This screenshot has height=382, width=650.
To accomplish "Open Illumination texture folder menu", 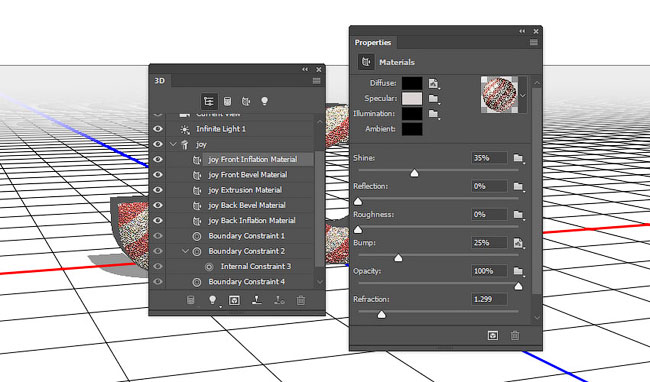I will (x=434, y=114).
